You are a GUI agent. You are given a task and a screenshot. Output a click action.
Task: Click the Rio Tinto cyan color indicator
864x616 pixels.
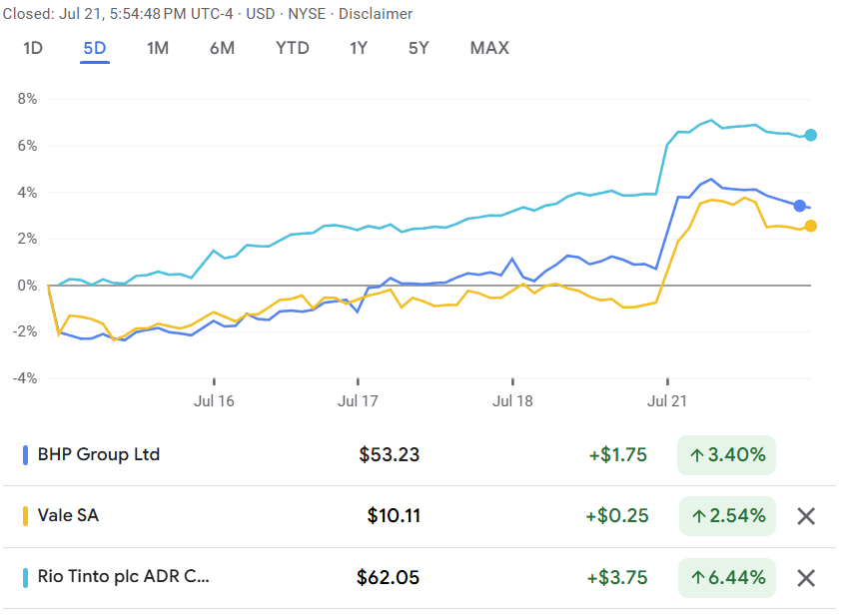tap(25, 578)
